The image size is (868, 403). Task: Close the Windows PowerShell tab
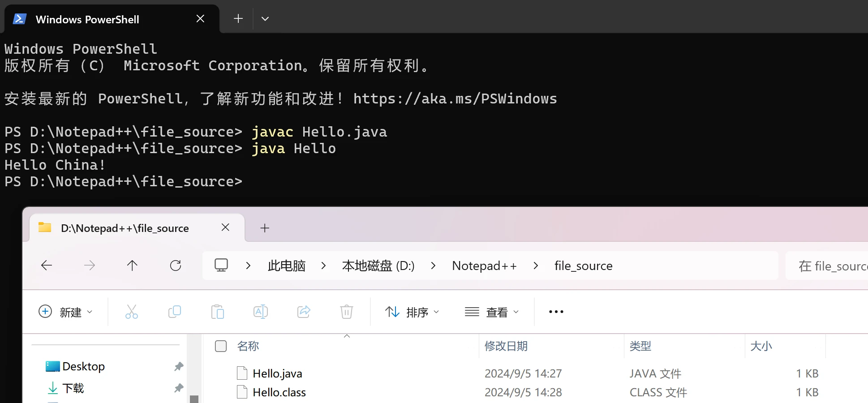coord(200,19)
